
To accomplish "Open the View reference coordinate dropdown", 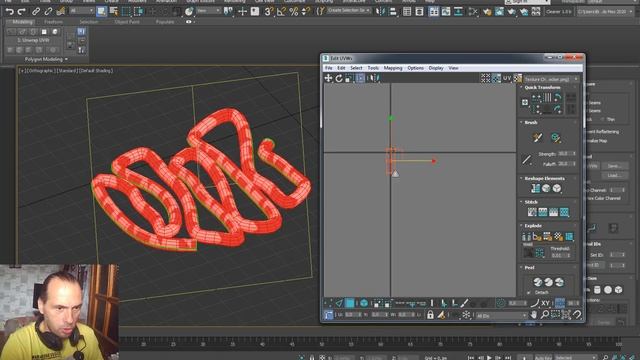I will pyautogui.click(x=209, y=11).
